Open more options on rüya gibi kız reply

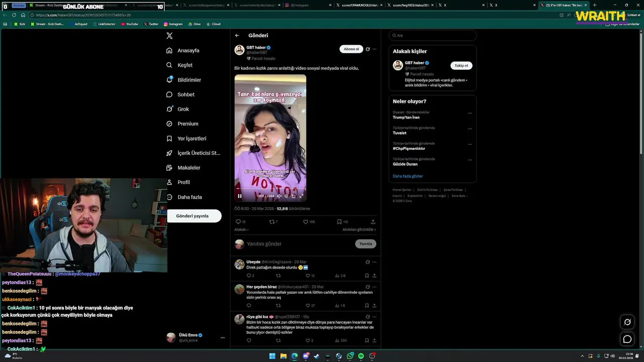pos(374,317)
